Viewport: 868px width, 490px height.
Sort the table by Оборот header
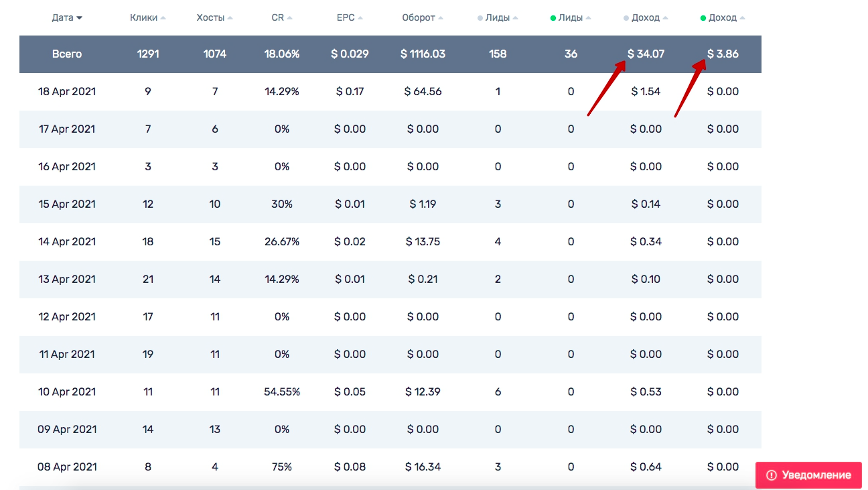tap(419, 18)
